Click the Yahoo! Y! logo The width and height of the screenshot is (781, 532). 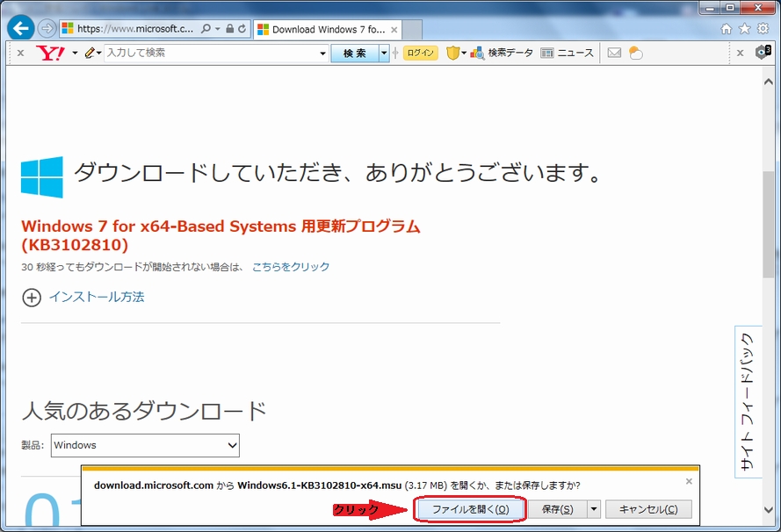[x=50, y=53]
